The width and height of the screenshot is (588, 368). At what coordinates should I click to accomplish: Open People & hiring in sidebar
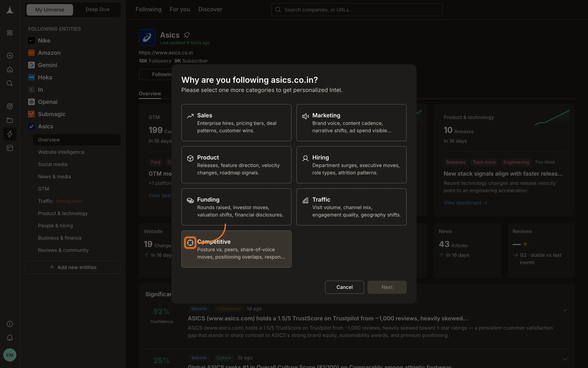pos(55,226)
